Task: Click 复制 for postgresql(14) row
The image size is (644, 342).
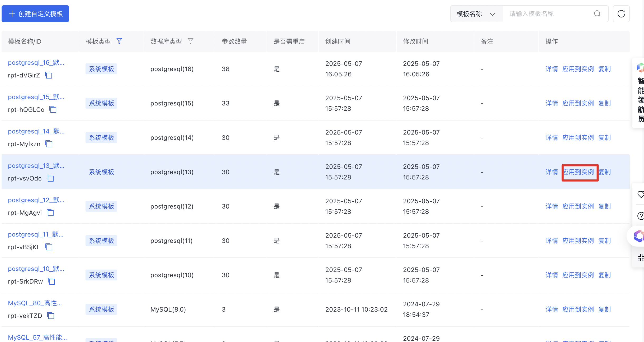Action: [x=604, y=138]
